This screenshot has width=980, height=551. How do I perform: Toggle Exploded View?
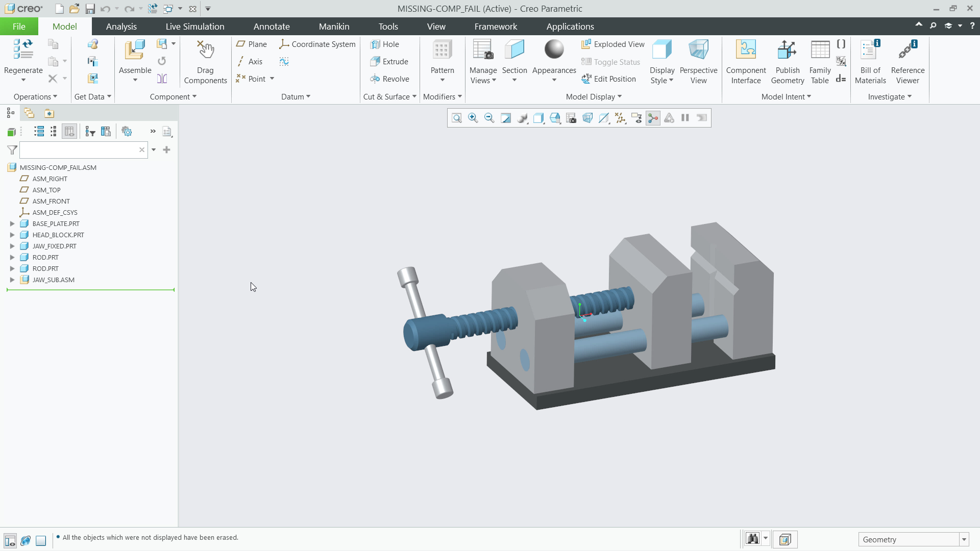[613, 44]
